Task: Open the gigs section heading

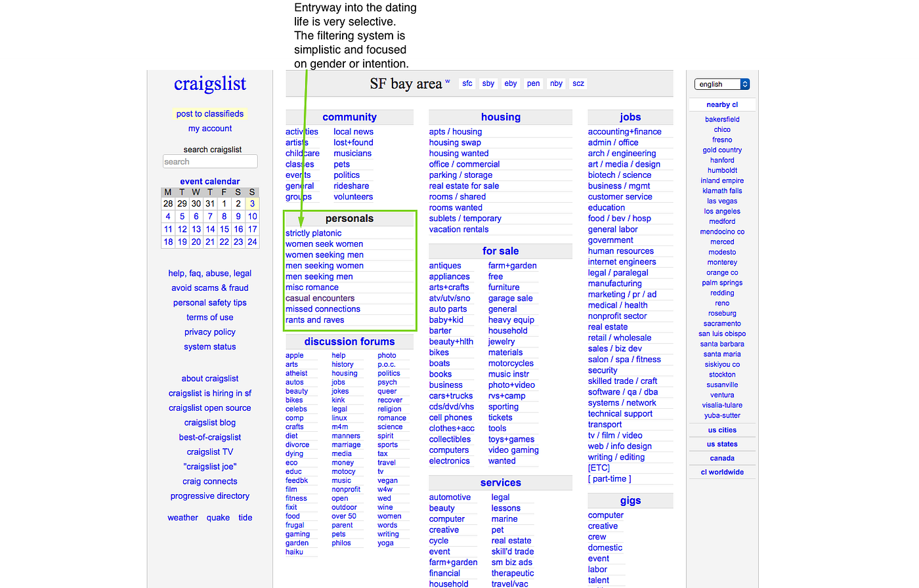Action: point(630,501)
